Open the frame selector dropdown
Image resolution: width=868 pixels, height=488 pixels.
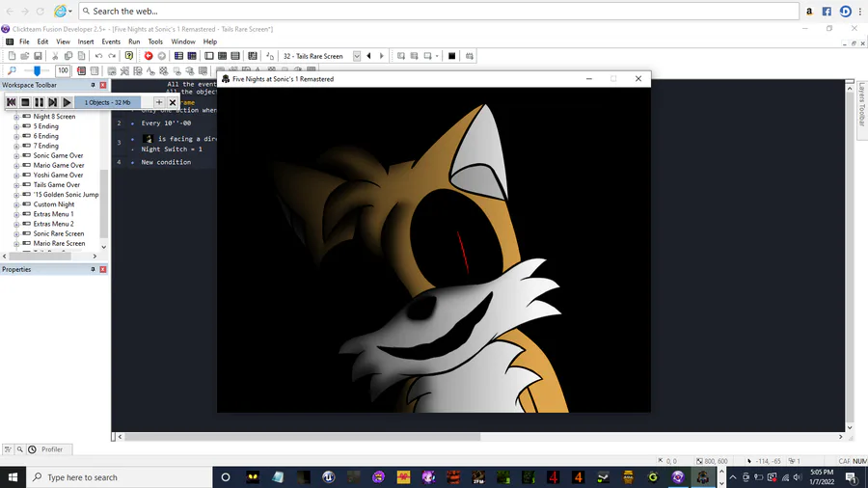pyautogui.click(x=357, y=56)
